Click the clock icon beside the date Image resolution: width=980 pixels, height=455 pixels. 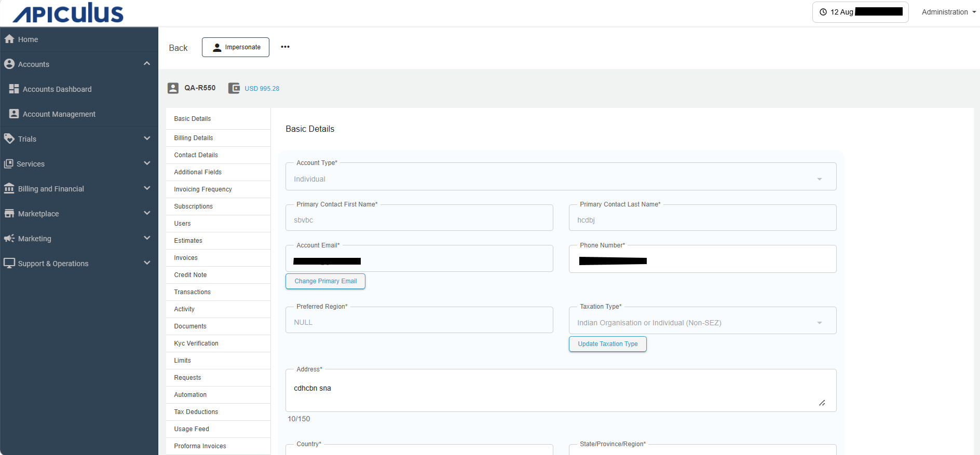pyautogui.click(x=823, y=12)
